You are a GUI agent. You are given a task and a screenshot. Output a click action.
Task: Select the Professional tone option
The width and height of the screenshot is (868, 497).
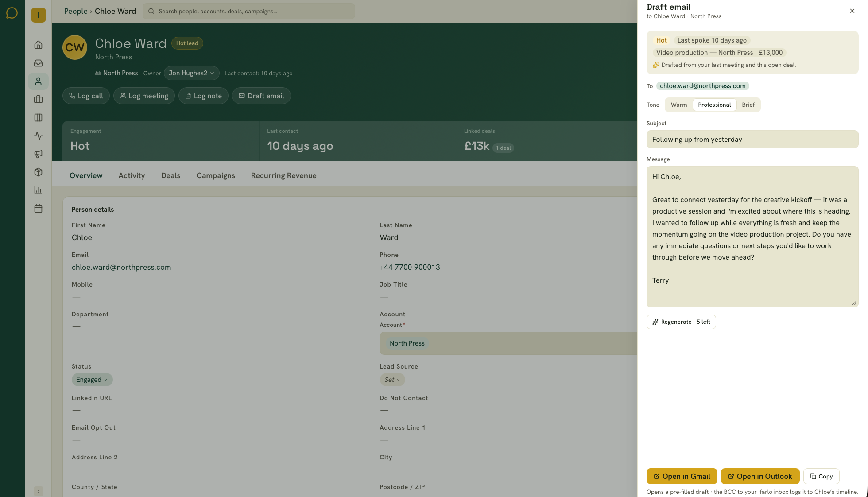714,105
